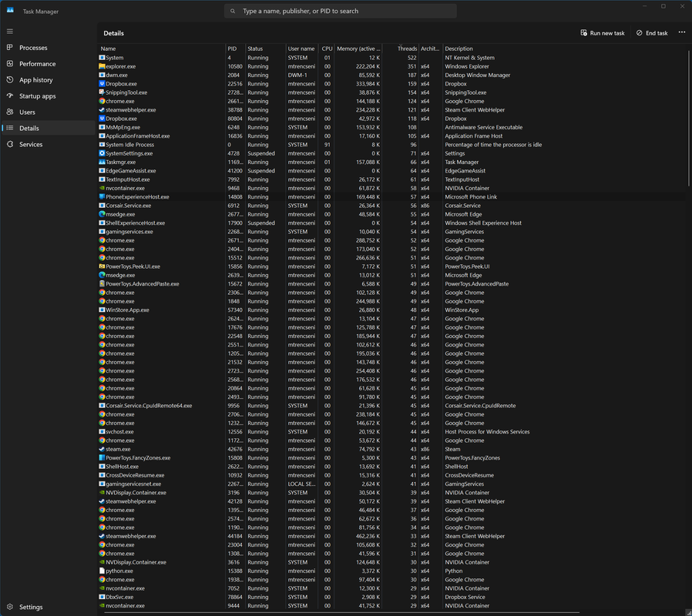Click the Processes sidebar icon
692x616 pixels.
click(x=10, y=47)
